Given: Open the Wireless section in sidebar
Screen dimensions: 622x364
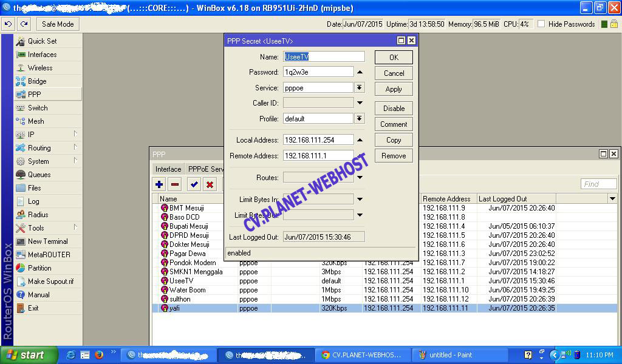Looking at the screenshot, I should (40, 68).
